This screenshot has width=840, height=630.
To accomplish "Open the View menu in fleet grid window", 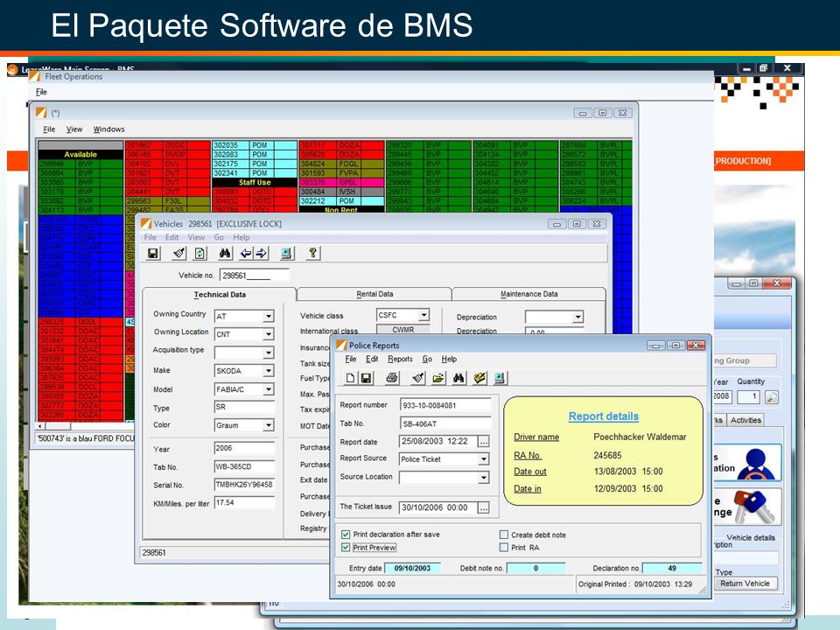I will tap(74, 129).
